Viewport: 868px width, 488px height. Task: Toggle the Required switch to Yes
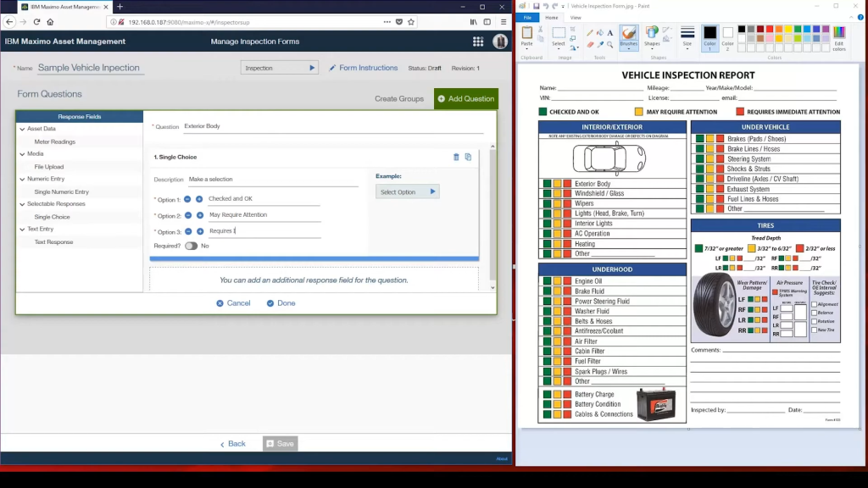click(x=191, y=246)
